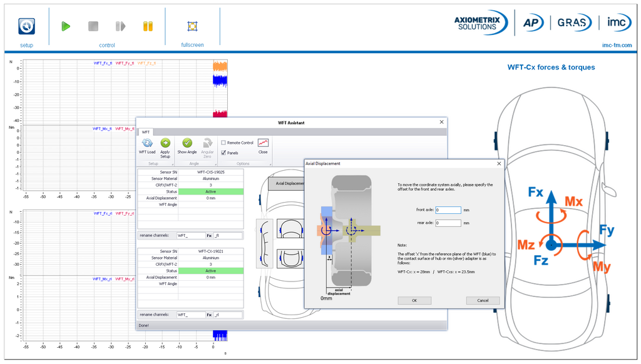Select the upper front-view car thumbnail

click(290, 229)
